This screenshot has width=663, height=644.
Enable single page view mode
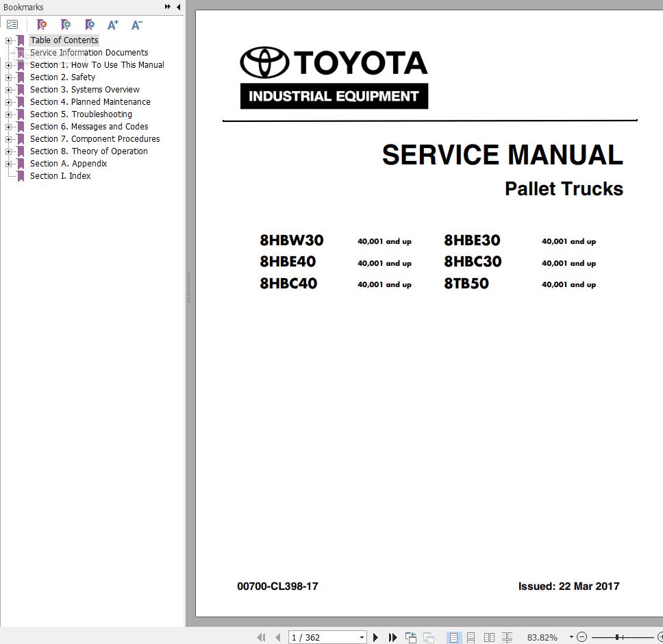coord(453,637)
